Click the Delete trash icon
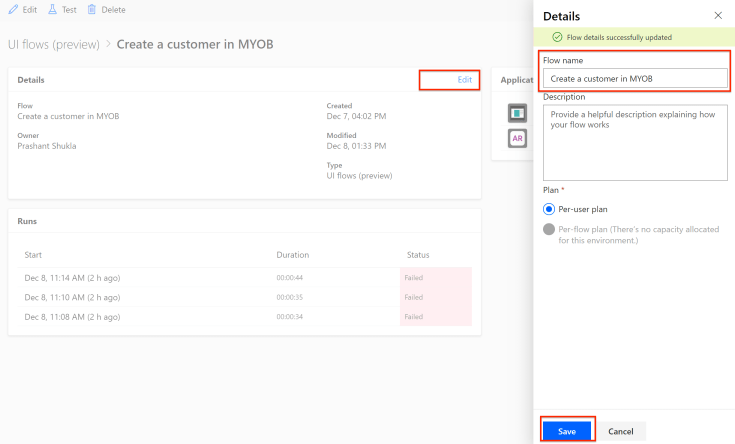The image size is (735, 444). pos(92,9)
